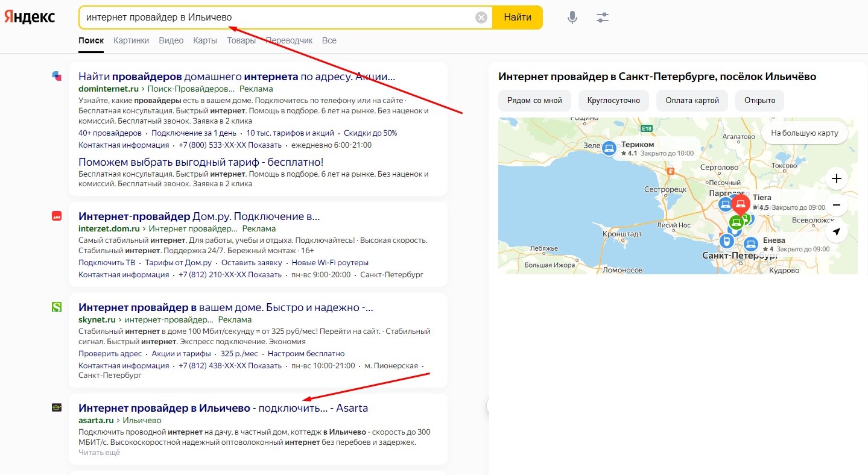Clear the search query with the X icon
This screenshot has height=475, width=868.
[481, 17]
